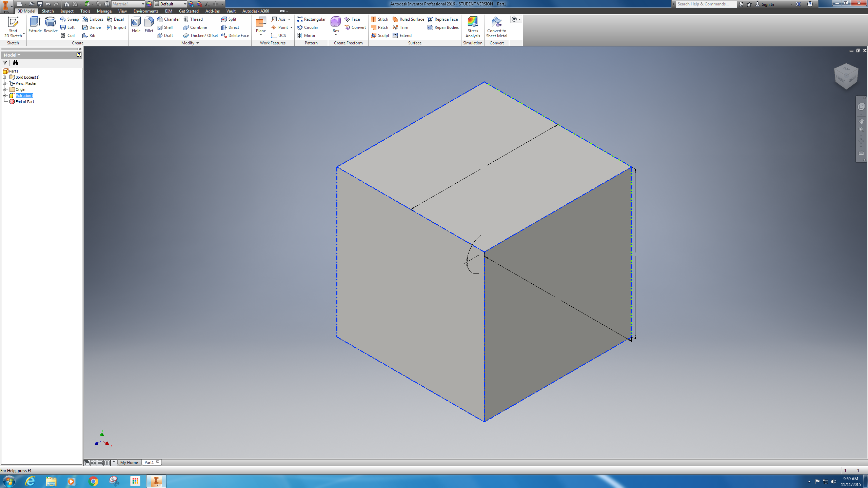Start a 2D Sketch

13,27
